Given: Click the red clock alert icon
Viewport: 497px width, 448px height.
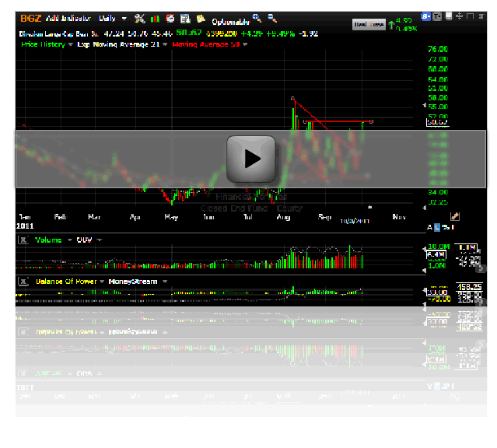Looking at the screenshot, I should point(170,18).
